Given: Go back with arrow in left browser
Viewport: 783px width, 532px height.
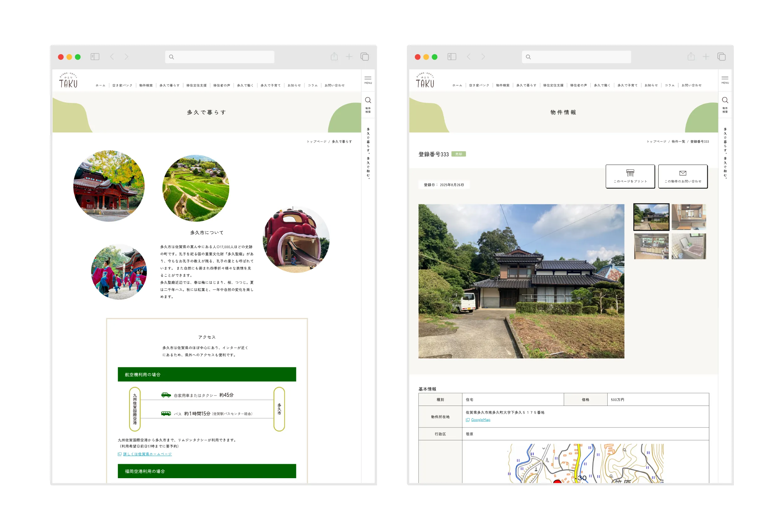Looking at the screenshot, I should [x=112, y=57].
